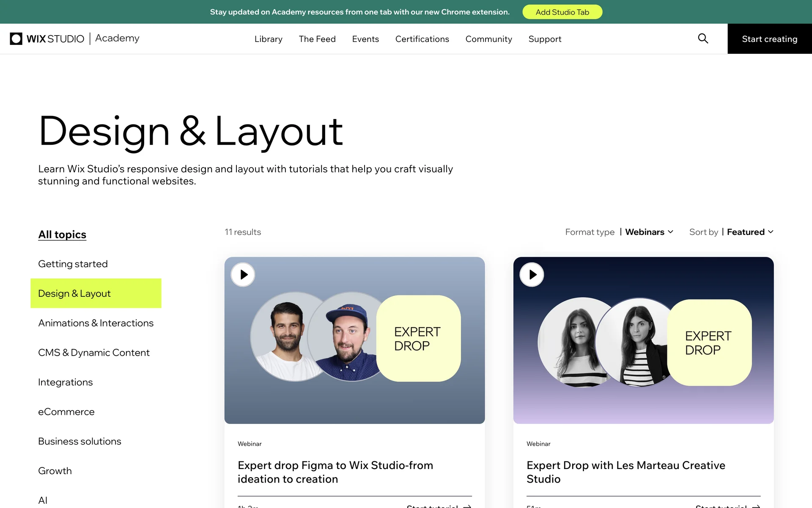Open the Certifications nav item
Viewport: 812px width, 508px height.
[x=422, y=39]
